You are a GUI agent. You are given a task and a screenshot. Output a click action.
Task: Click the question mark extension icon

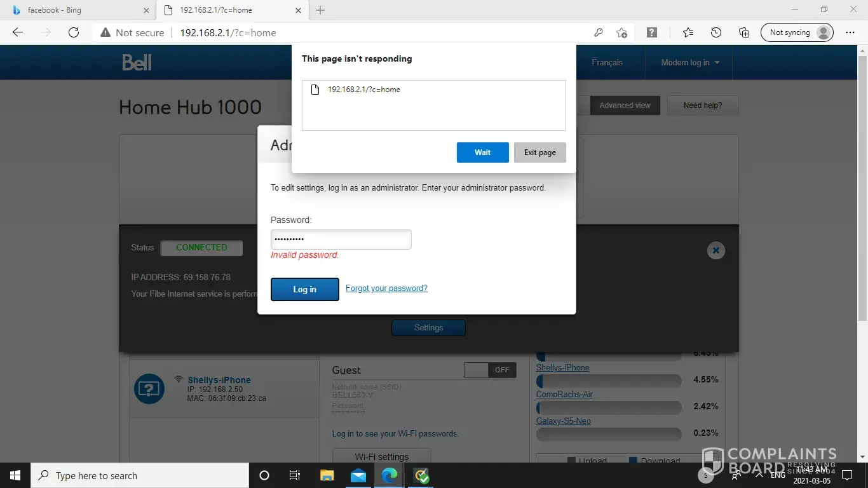coord(652,33)
